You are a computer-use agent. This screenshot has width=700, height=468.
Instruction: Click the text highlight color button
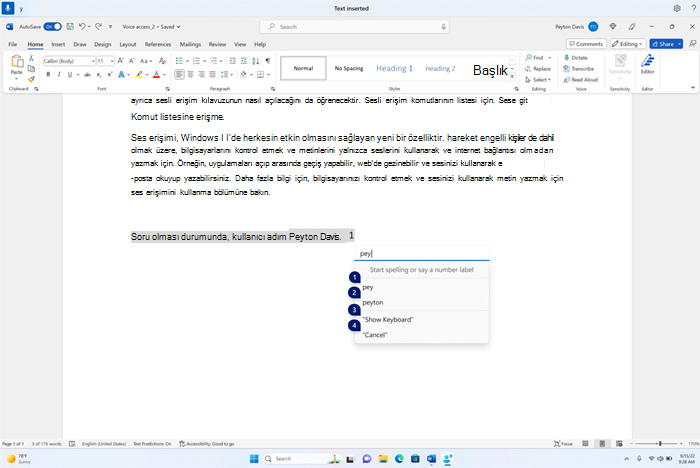139,75
